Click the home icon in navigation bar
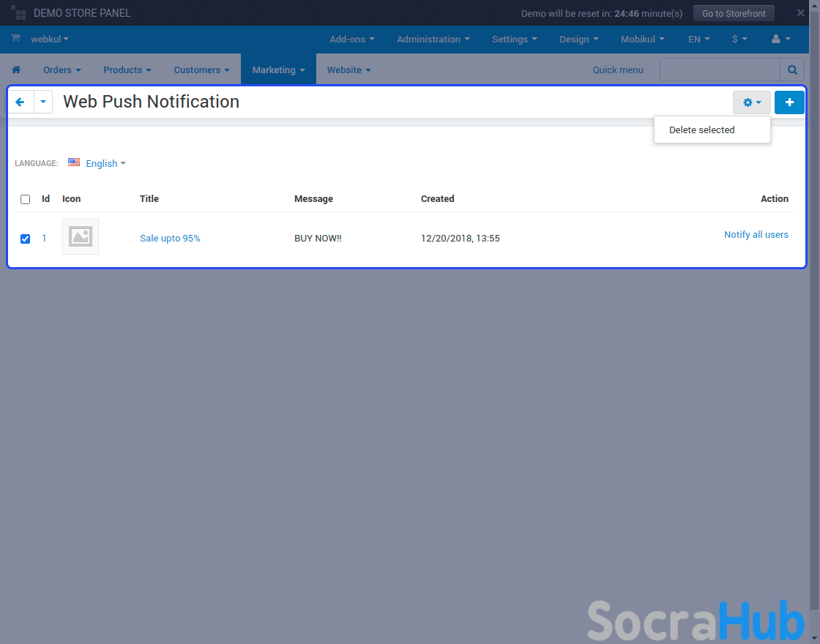This screenshot has width=820, height=644. tap(16, 70)
